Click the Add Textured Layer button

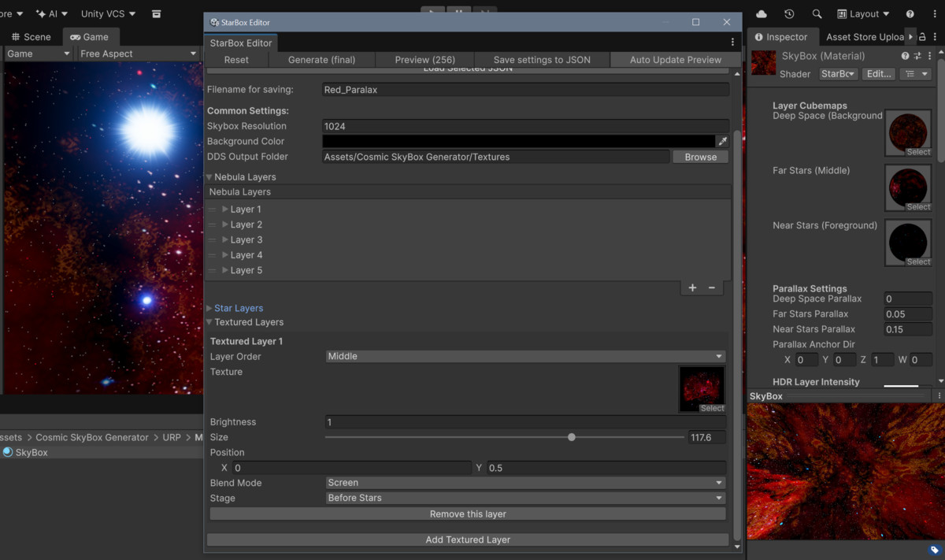468,540
